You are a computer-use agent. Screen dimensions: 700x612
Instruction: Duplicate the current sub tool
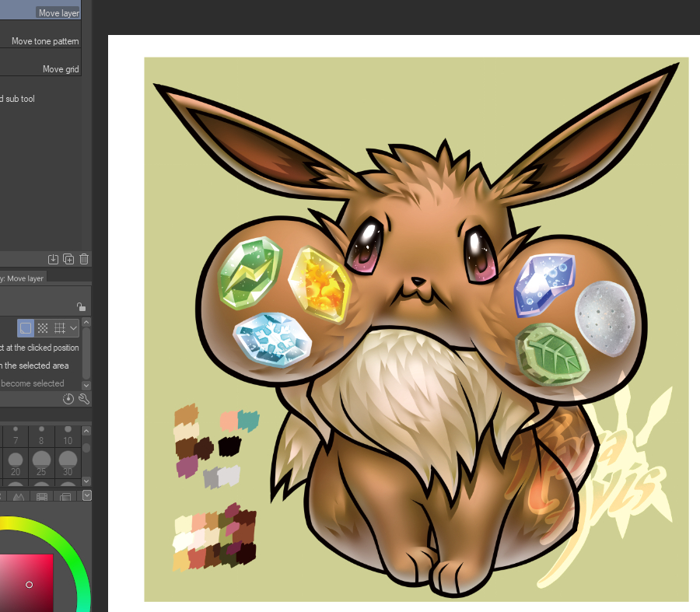tap(68, 259)
